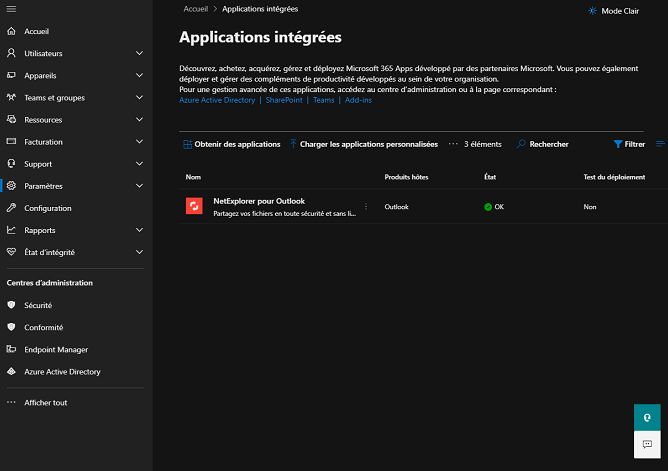This screenshot has height=471, width=668.
Task: Expand the Rapports chevron
Action: coord(139,230)
